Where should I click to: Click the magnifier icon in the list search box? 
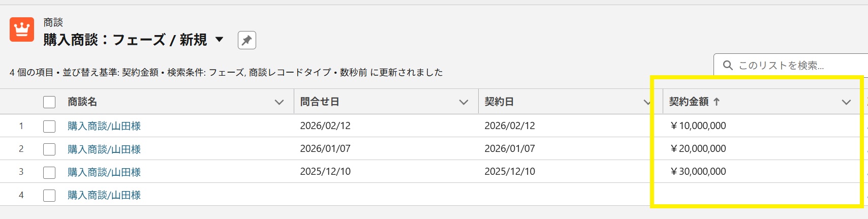click(728, 66)
